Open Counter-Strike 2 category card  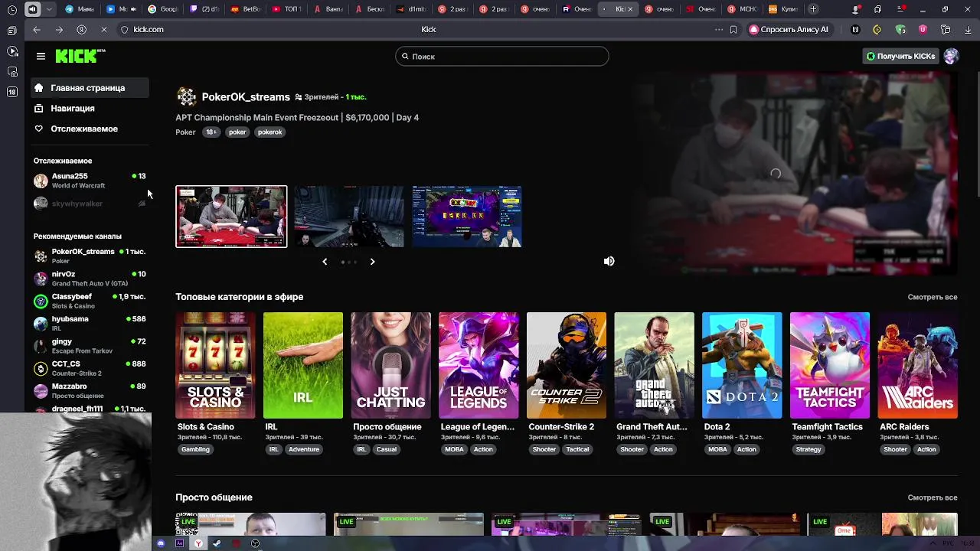pos(567,365)
